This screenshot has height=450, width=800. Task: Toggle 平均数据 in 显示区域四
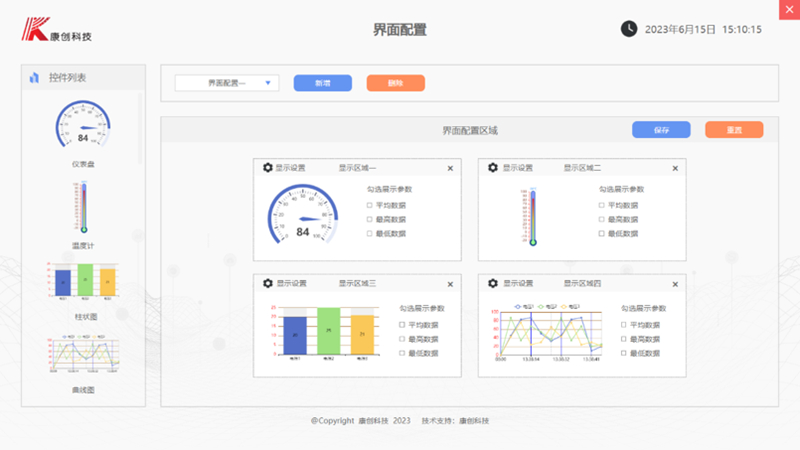[x=623, y=324]
